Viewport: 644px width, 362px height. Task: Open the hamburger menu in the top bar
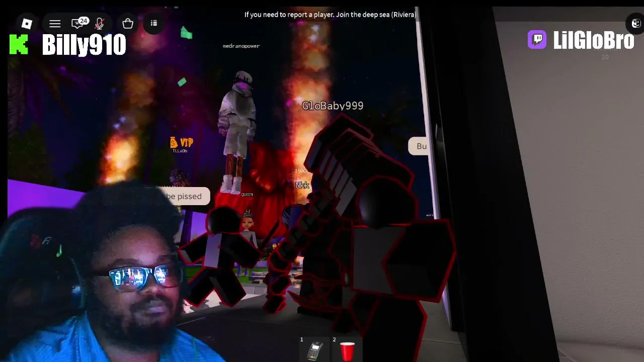pyautogui.click(x=55, y=24)
